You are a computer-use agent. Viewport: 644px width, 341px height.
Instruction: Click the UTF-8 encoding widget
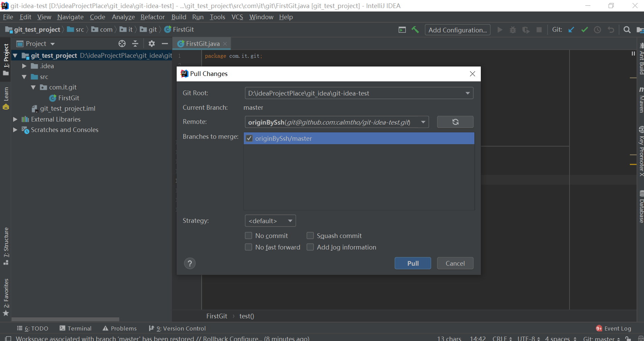coord(529,338)
